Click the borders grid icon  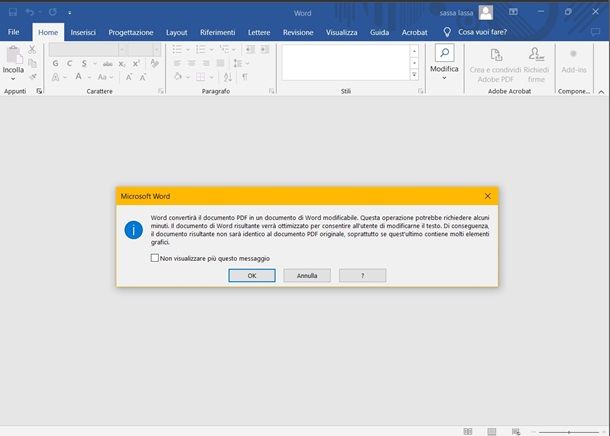(200, 77)
